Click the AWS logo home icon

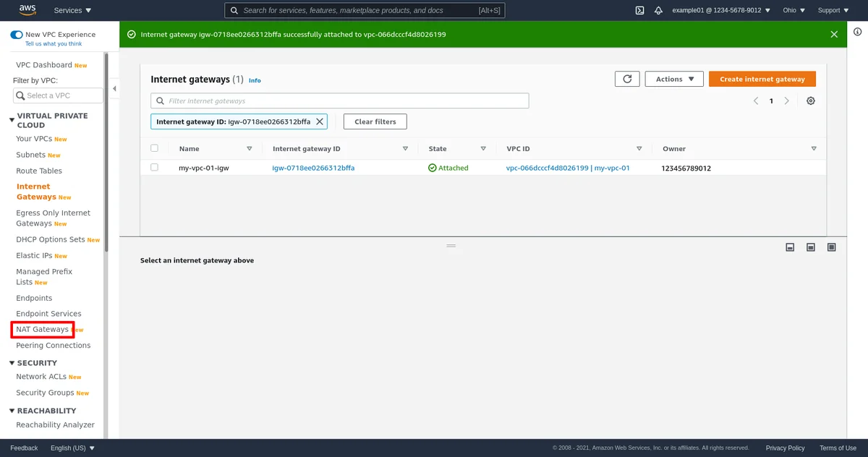click(27, 10)
